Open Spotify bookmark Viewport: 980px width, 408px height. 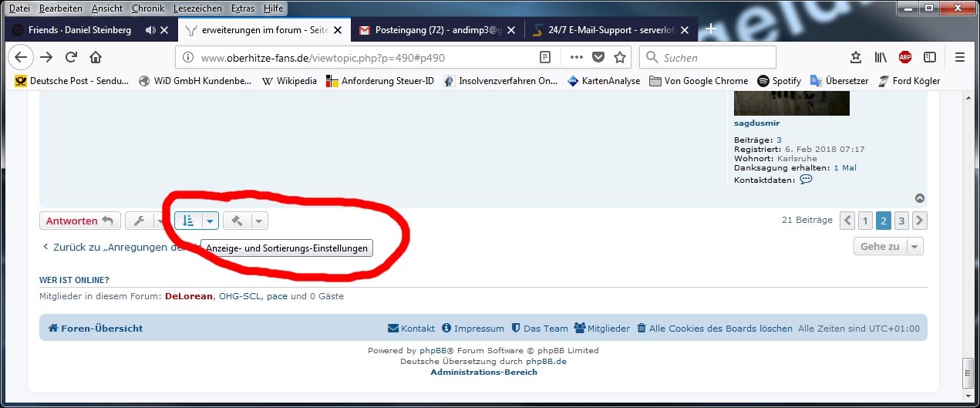point(780,81)
